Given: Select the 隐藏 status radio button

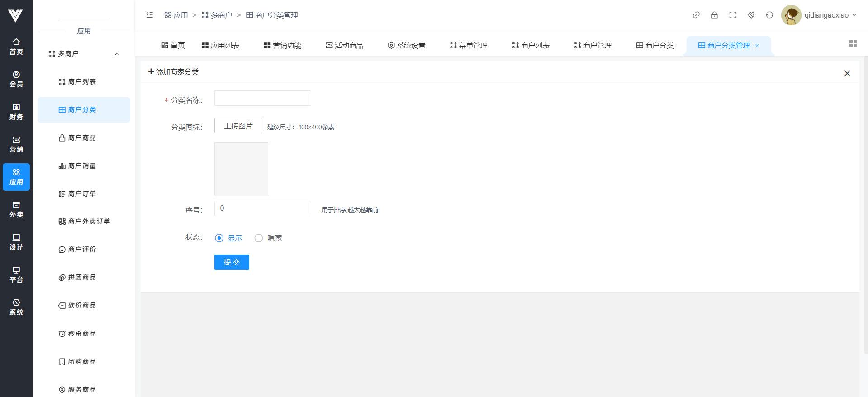Looking at the screenshot, I should 259,238.
